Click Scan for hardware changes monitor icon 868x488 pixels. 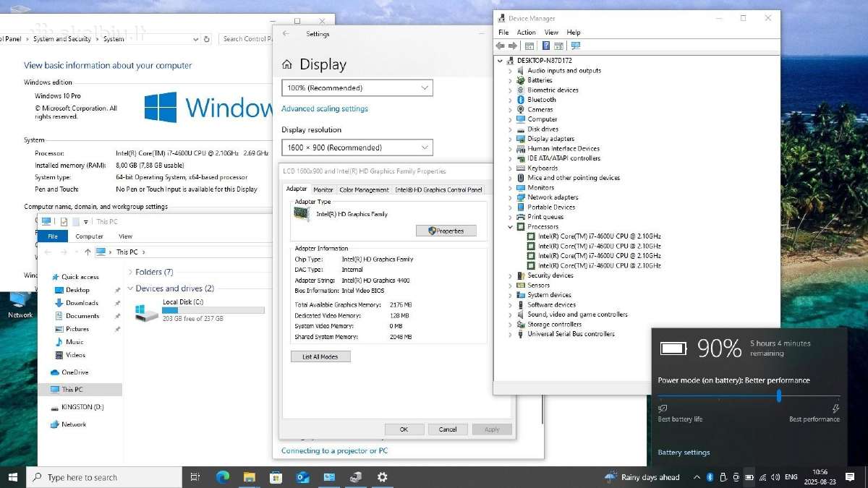tap(576, 46)
